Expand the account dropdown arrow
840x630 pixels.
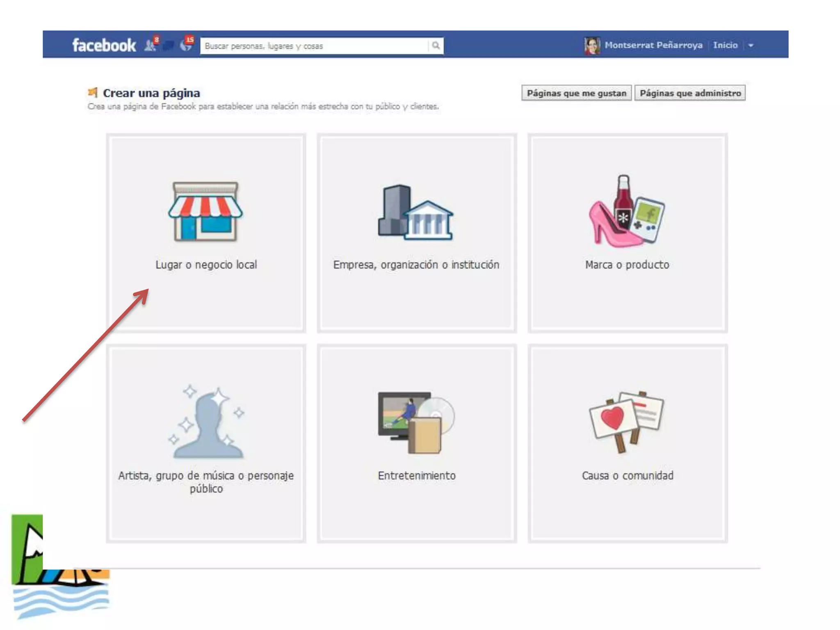(751, 46)
